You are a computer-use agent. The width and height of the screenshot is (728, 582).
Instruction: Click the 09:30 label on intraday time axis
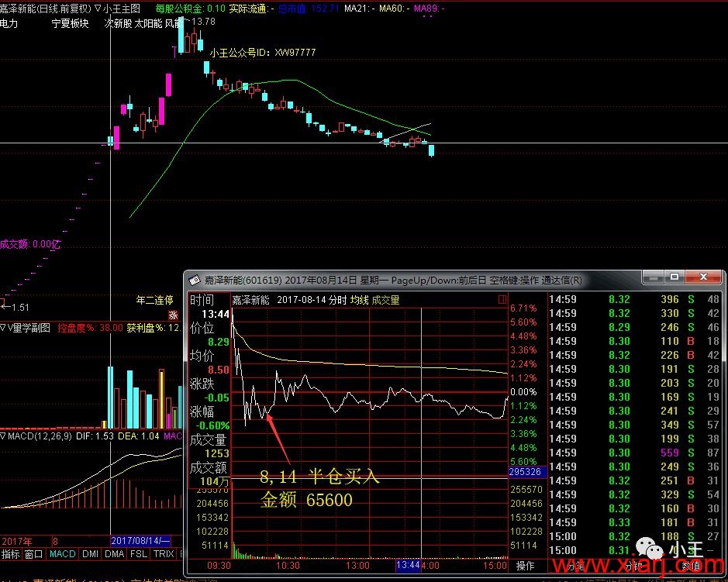pyautogui.click(x=219, y=566)
